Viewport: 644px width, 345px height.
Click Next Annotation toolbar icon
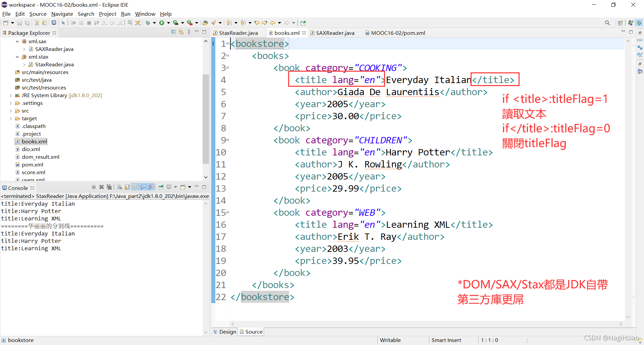pyautogui.click(x=229, y=23)
